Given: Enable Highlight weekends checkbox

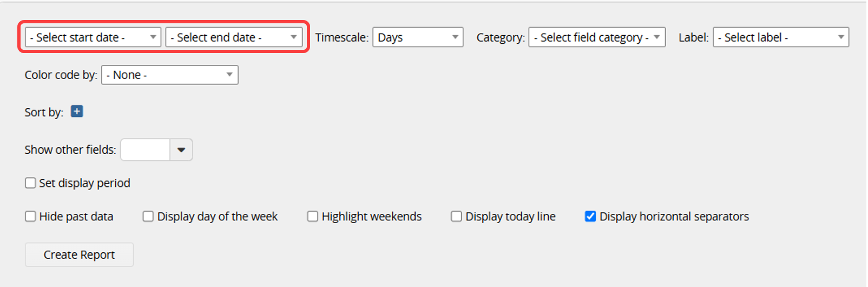Looking at the screenshot, I should pyautogui.click(x=312, y=217).
